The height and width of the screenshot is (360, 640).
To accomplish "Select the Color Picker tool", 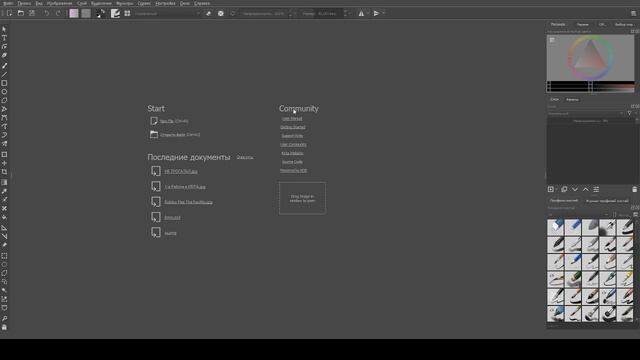I will pyautogui.click(x=4, y=191).
